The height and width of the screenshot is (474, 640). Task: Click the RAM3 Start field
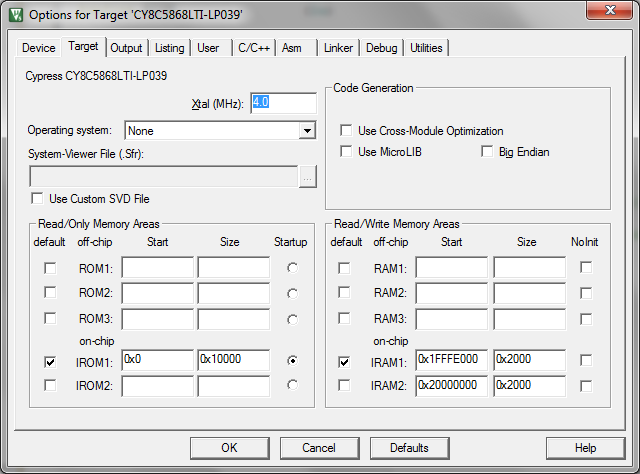coord(452,319)
